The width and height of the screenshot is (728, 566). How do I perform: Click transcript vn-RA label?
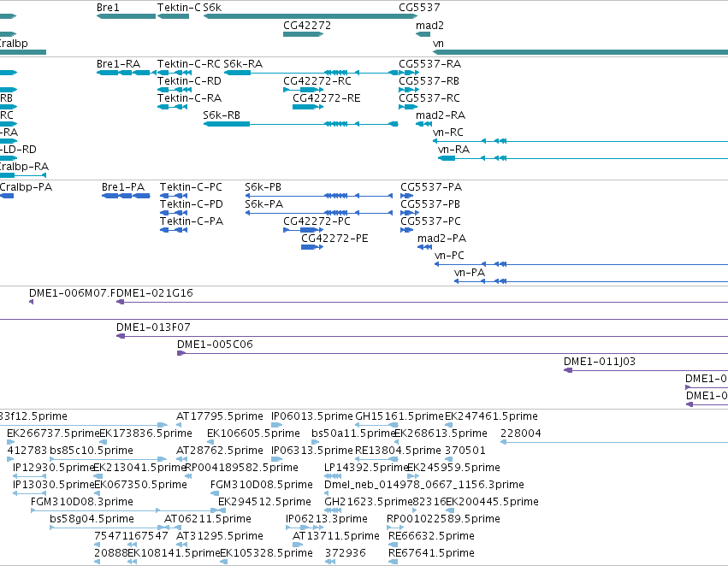tap(453, 150)
